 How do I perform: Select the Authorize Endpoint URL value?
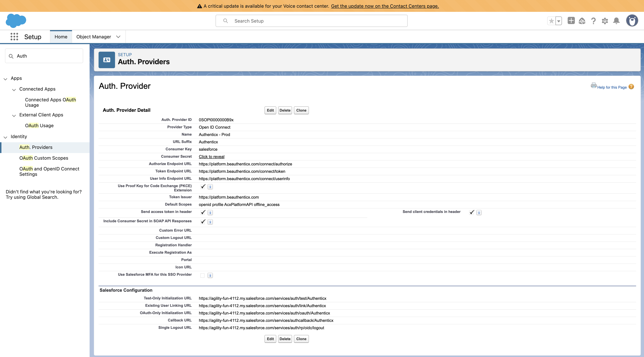245,164
